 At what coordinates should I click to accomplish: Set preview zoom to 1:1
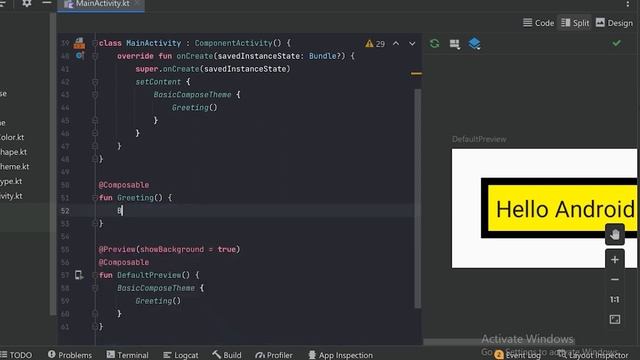pyautogui.click(x=615, y=300)
